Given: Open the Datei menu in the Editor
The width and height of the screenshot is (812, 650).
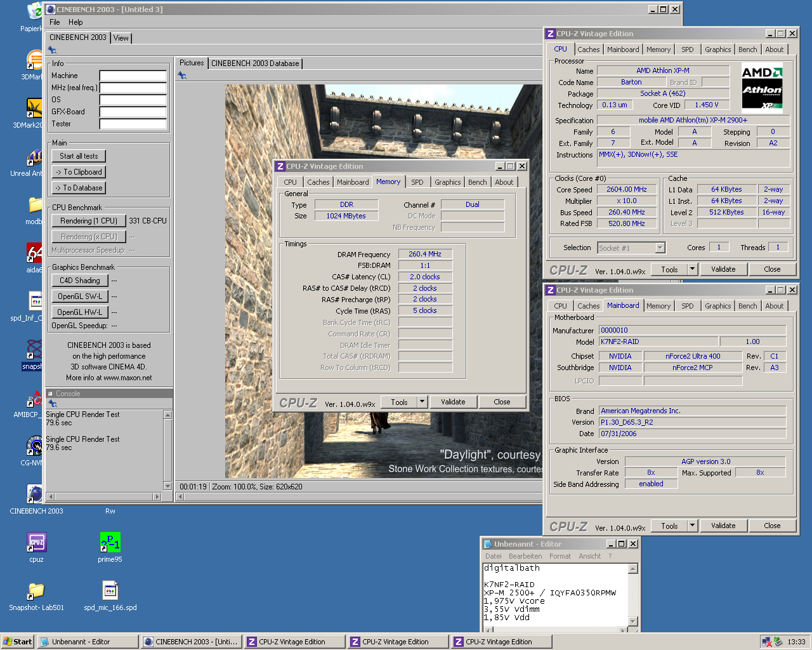Looking at the screenshot, I should [493, 556].
